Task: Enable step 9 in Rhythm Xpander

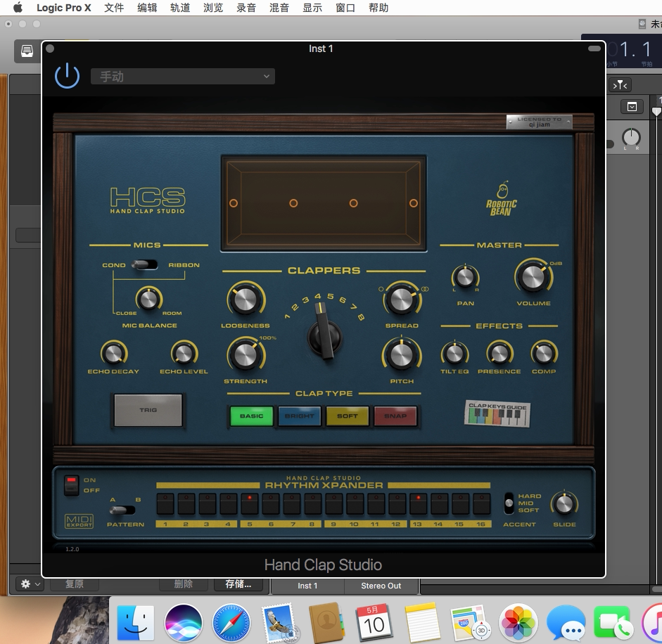Action: (333, 504)
